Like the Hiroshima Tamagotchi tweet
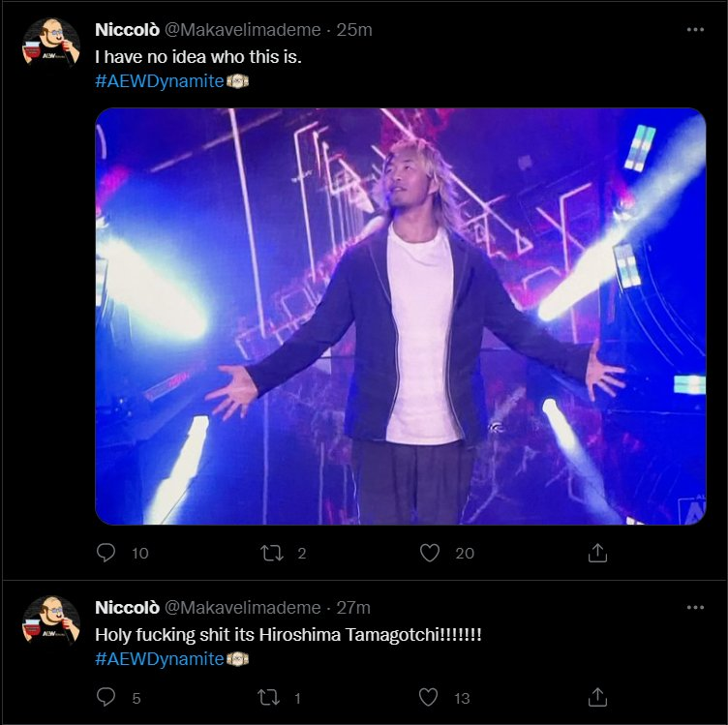 [x=430, y=697]
